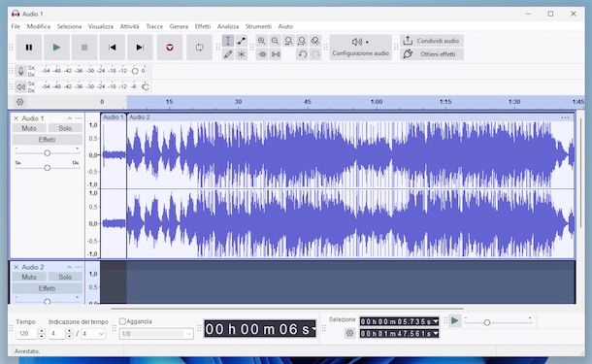
Task: Collapse the Audio 2 track
Action: [70, 267]
